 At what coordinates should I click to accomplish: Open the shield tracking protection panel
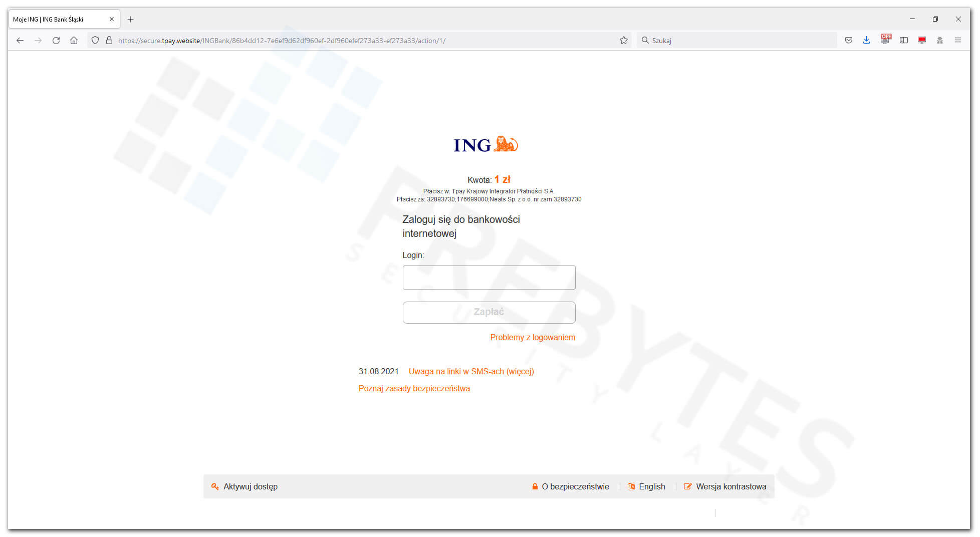95,41
